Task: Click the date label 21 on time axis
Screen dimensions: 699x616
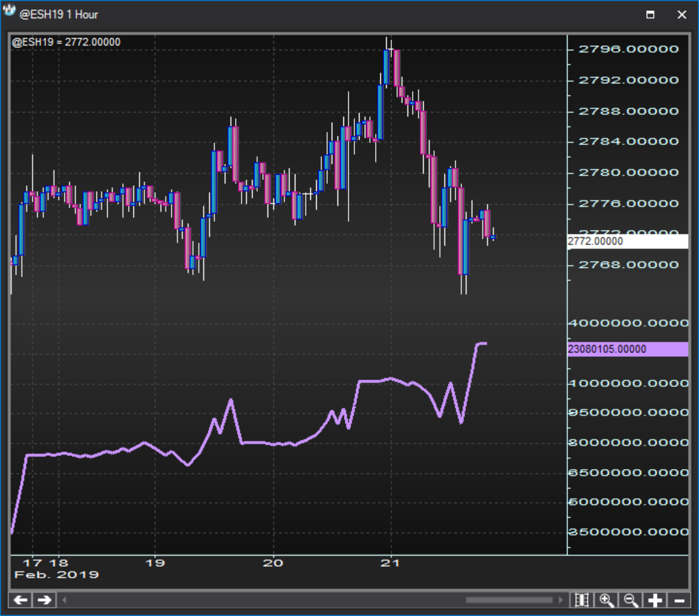Action: (391, 563)
